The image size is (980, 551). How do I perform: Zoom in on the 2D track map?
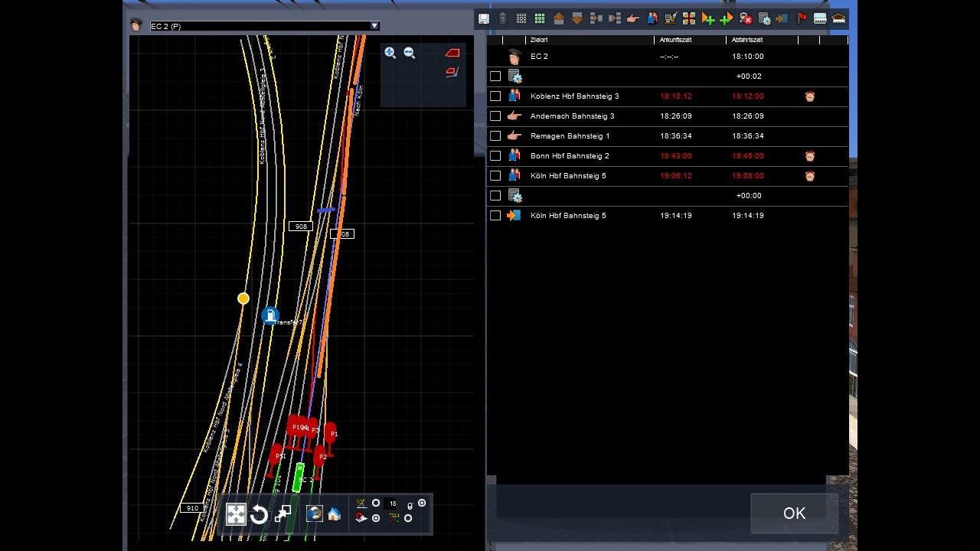pyautogui.click(x=390, y=53)
